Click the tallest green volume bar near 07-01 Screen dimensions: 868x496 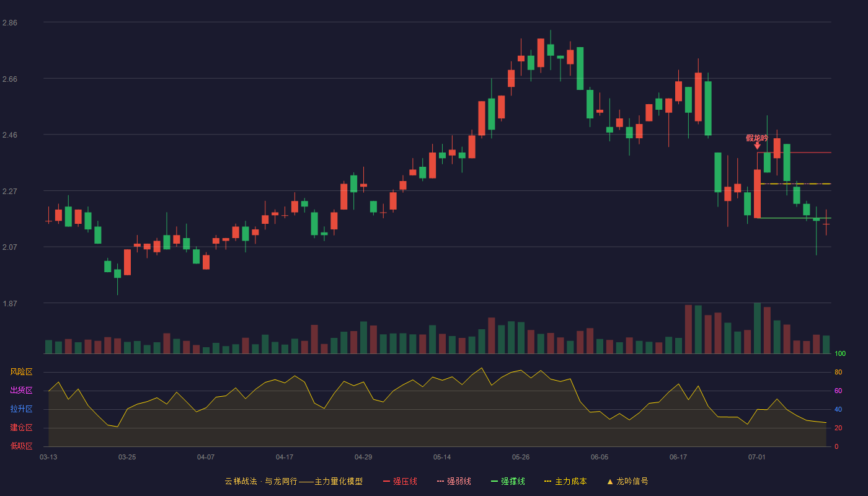pyautogui.click(x=757, y=328)
